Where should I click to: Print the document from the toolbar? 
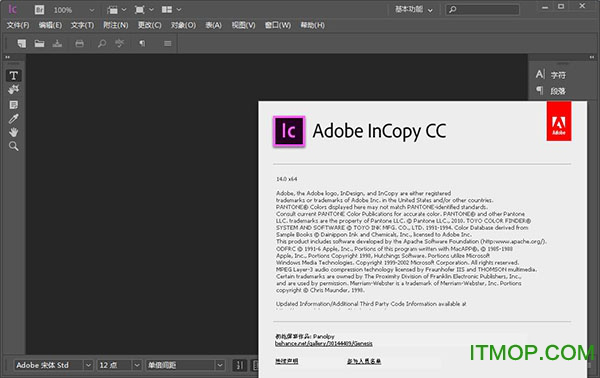click(79, 44)
